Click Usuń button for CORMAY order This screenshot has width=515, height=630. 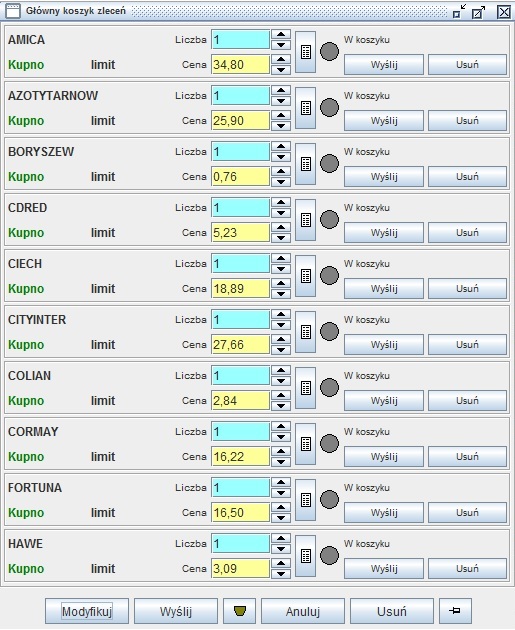coord(467,457)
